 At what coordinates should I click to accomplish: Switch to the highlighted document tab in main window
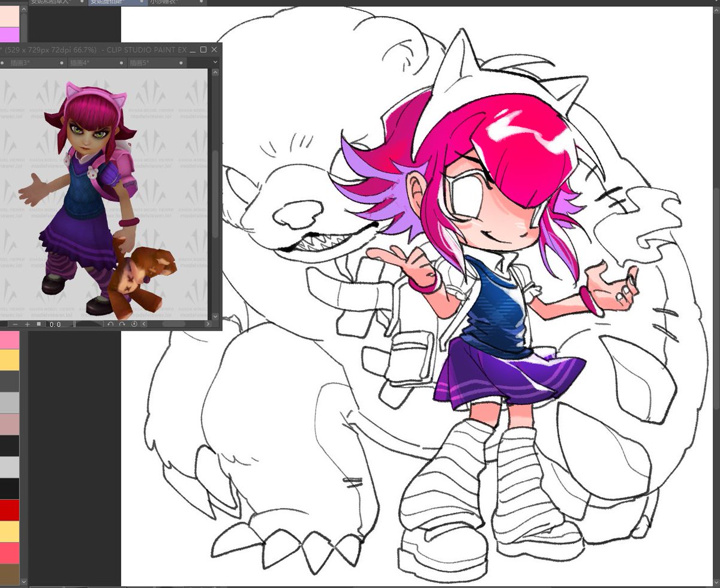pos(118,2)
